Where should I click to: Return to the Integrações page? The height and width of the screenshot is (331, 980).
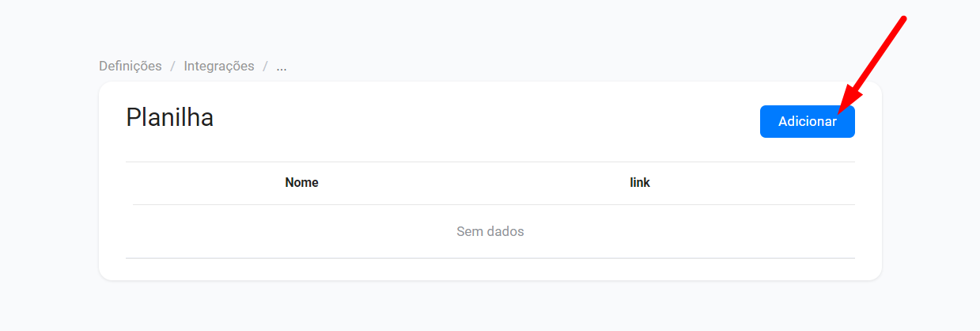coord(219,67)
